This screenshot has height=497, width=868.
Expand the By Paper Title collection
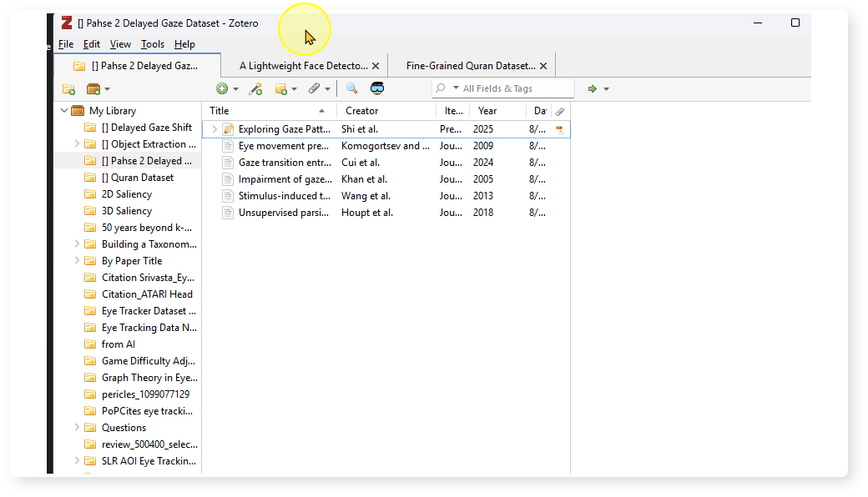[x=77, y=260]
